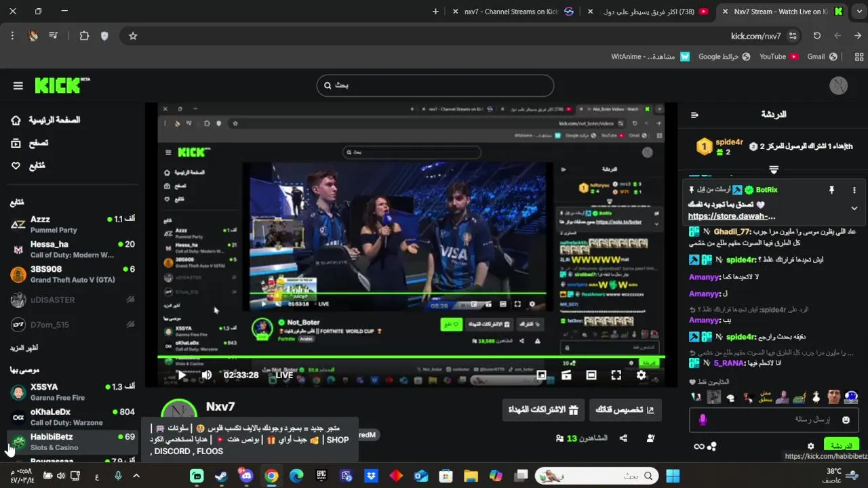Reload the page

click(817, 36)
